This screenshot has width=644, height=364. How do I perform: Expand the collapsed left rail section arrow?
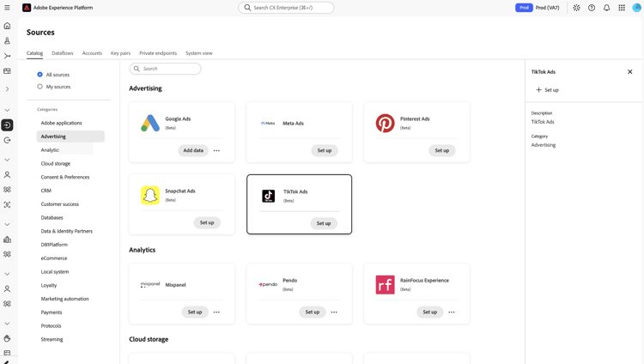pyautogui.click(x=7, y=88)
